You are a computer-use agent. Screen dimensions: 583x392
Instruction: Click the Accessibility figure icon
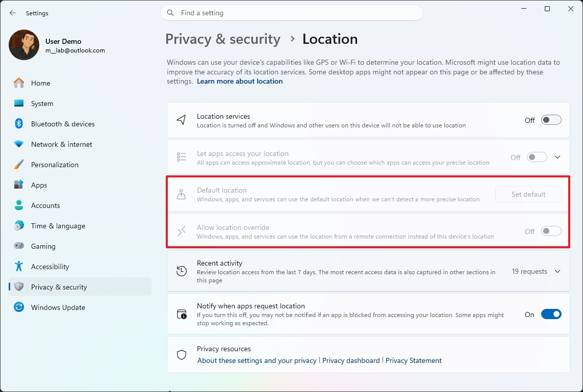tap(18, 267)
